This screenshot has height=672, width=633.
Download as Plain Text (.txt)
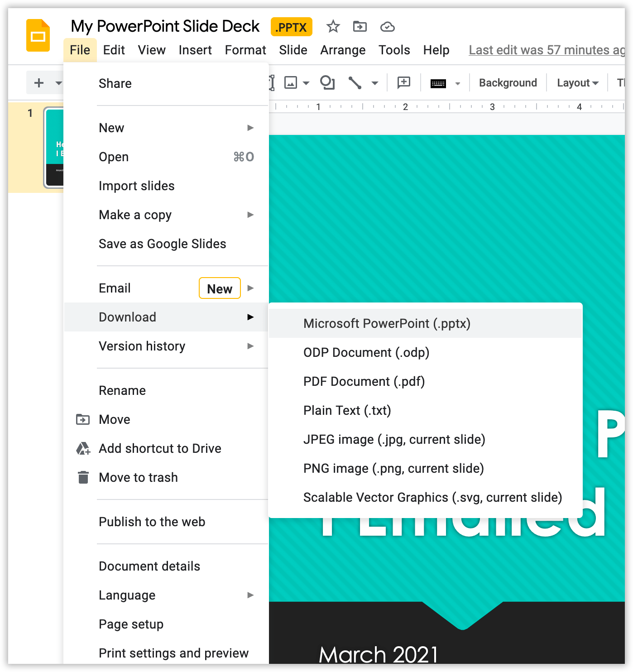425,410
